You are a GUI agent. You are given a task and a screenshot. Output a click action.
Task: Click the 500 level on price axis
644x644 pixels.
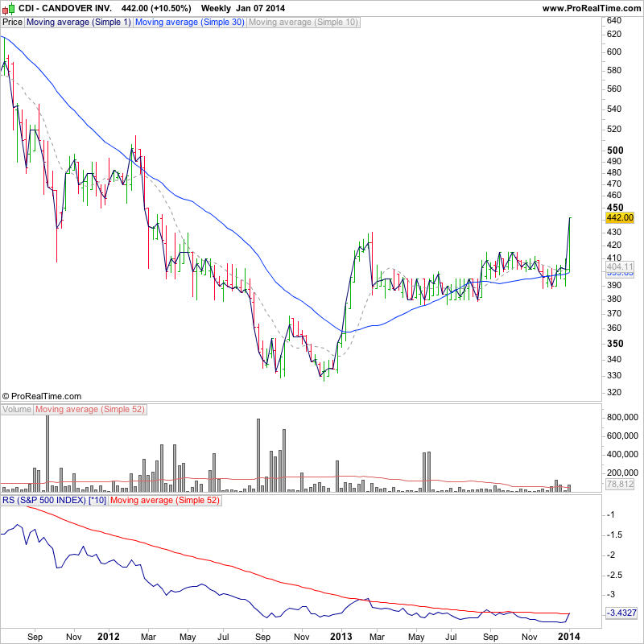point(615,151)
